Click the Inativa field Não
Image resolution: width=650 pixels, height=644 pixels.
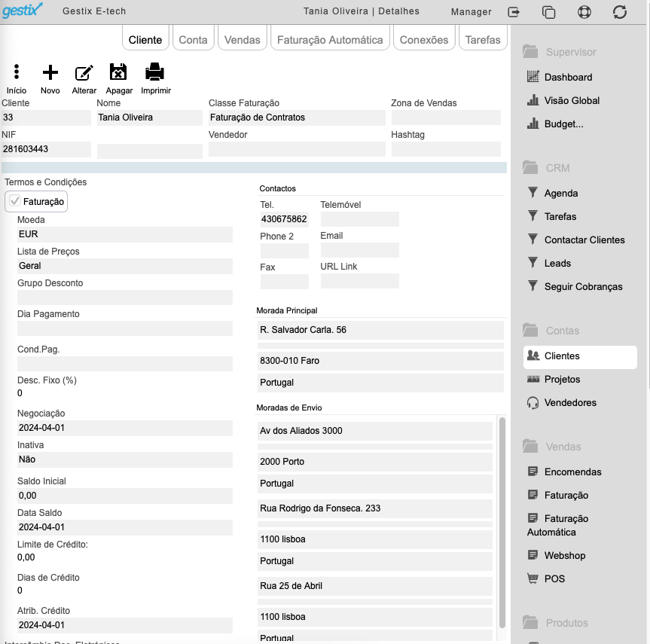(x=125, y=459)
